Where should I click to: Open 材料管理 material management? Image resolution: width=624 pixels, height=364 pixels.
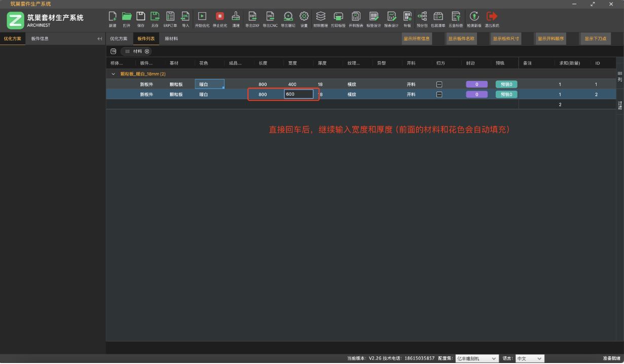pyautogui.click(x=320, y=17)
